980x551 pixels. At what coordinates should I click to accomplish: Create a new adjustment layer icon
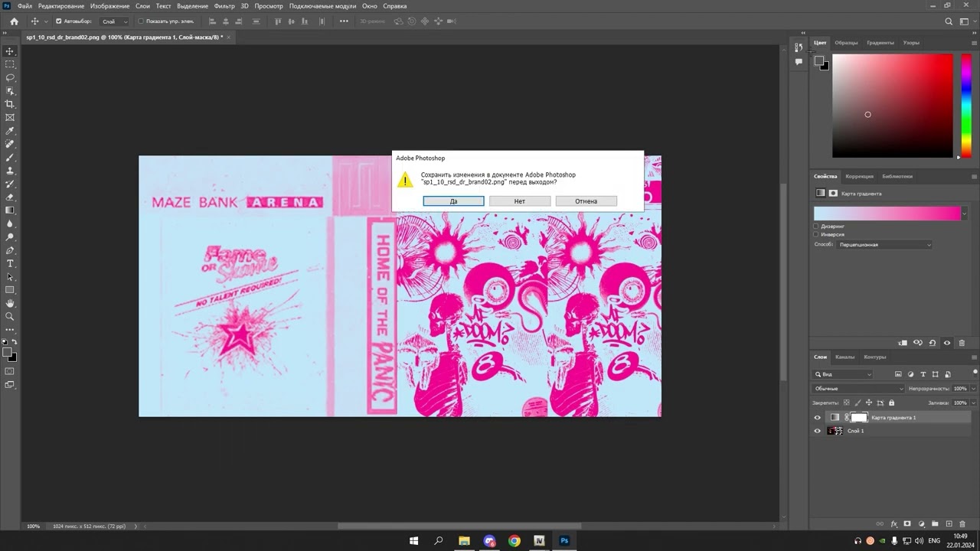click(921, 524)
